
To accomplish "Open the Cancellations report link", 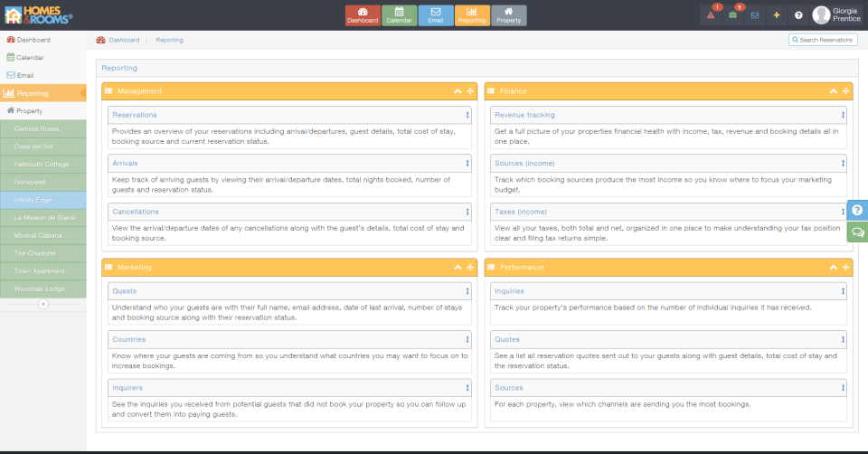I will [x=136, y=212].
